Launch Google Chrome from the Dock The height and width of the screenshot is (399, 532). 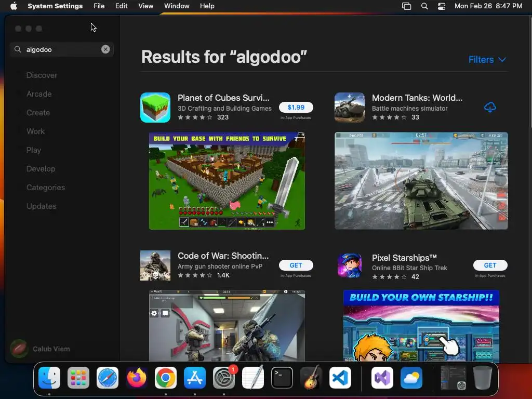click(x=166, y=378)
